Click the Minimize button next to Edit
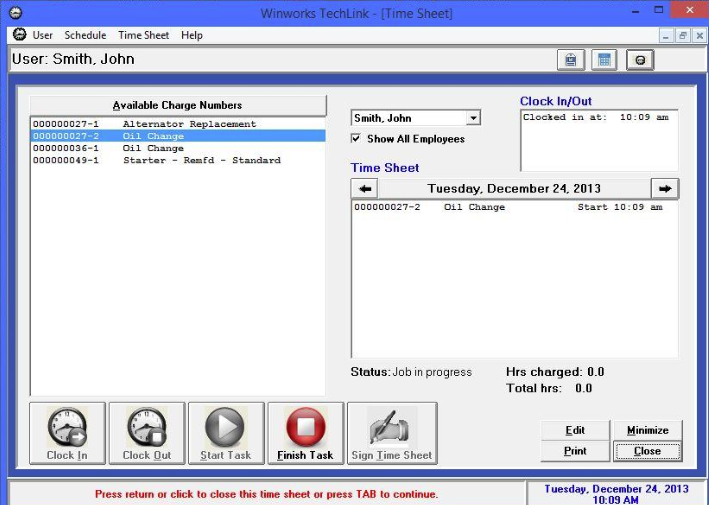This screenshot has height=505, width=709. pos(648,430)
